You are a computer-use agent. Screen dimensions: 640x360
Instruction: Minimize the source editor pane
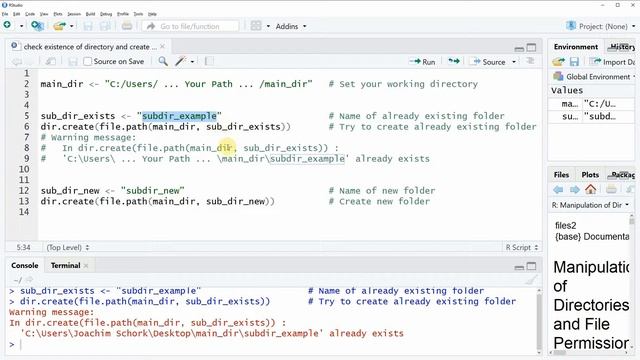[x=519, y=49]
